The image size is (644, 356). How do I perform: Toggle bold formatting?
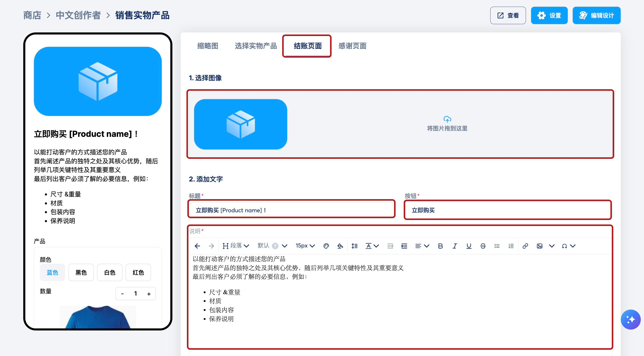click(440, 246)
